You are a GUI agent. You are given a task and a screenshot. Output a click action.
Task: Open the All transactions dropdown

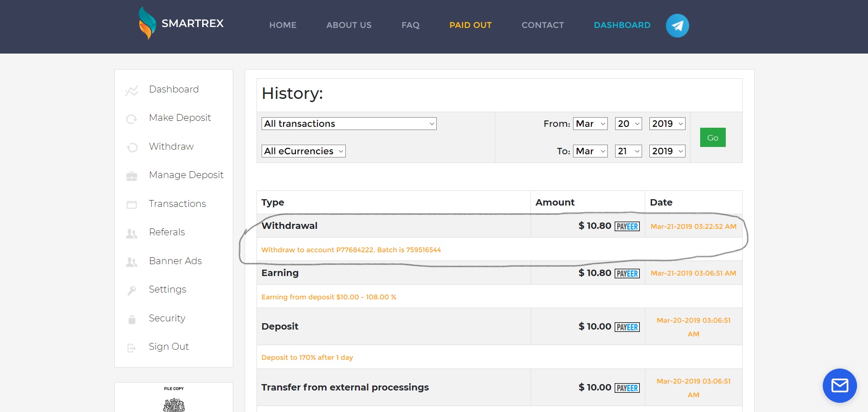[x=349, y=124]
